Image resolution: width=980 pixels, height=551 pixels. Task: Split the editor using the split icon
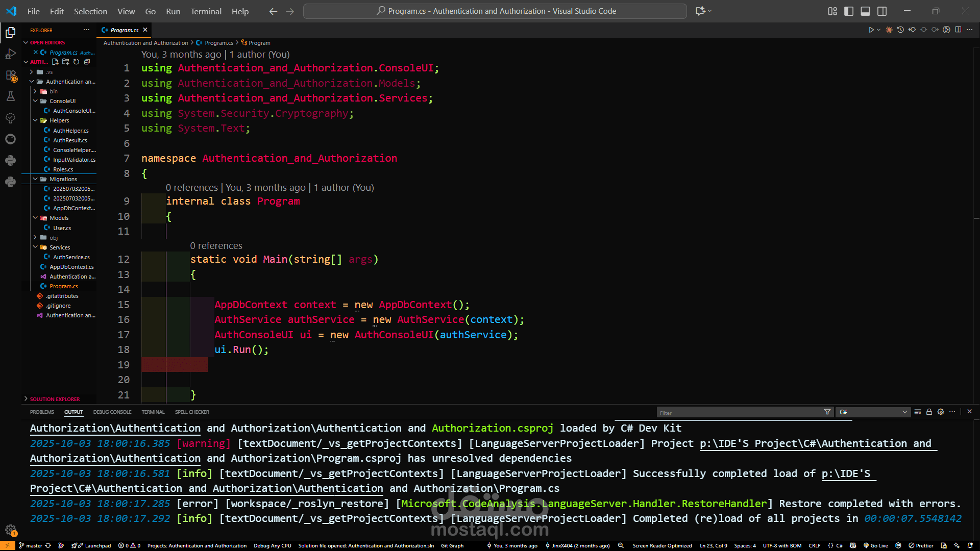click(959, 30)
